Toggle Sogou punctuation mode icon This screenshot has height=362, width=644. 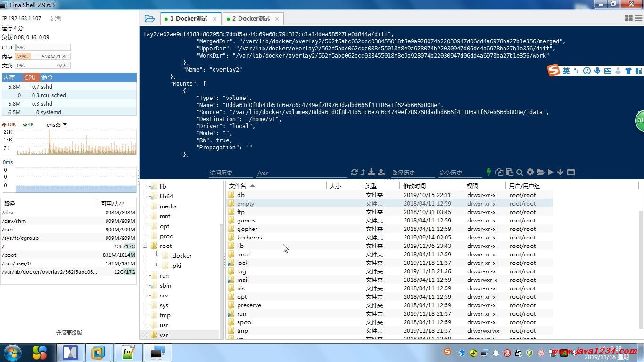pos(576,71)
